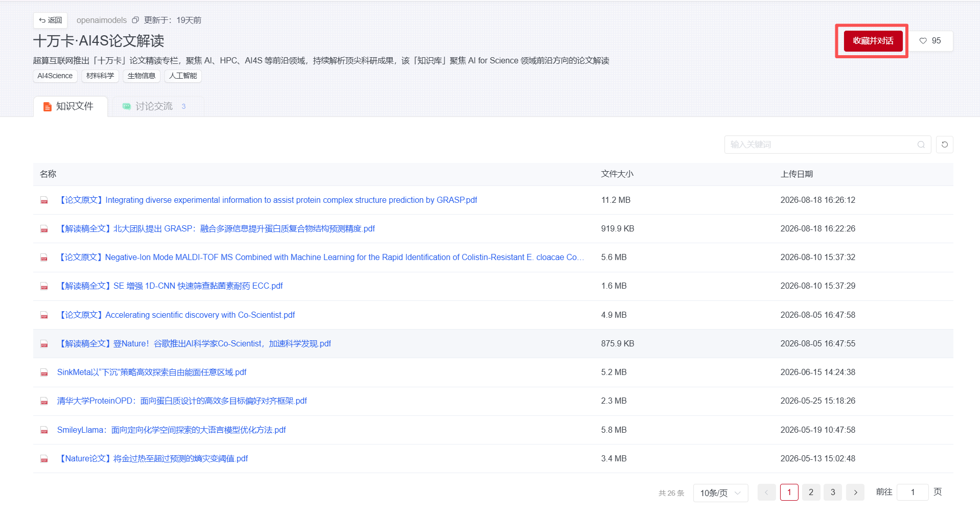
Task: Click the 材料科学 tag
Action: click(x=100, y=76)
